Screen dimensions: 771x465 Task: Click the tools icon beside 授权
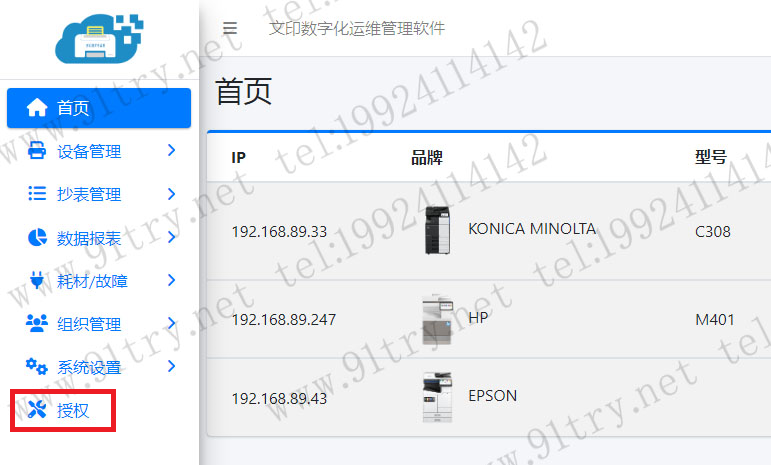pyautogui.click(x=37, y=409)
